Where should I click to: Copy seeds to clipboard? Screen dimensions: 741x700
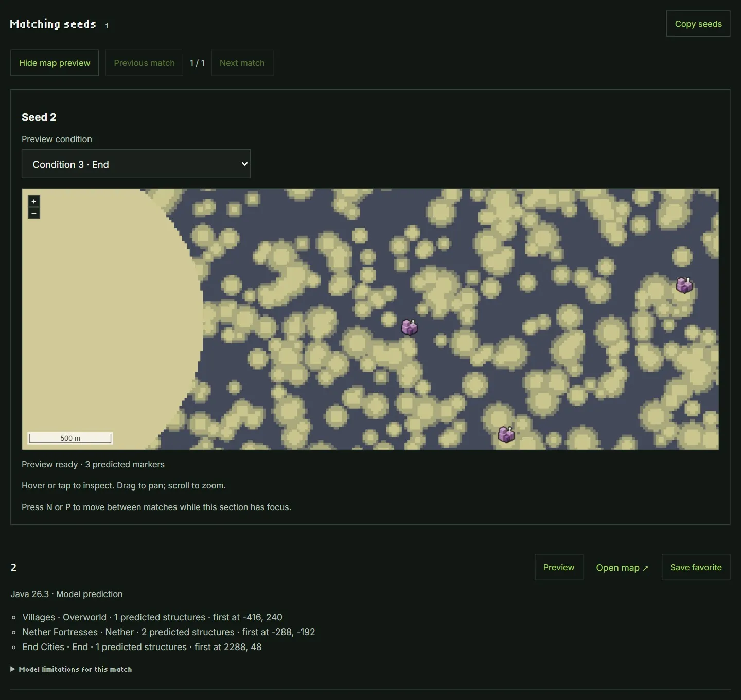(698, 24)
